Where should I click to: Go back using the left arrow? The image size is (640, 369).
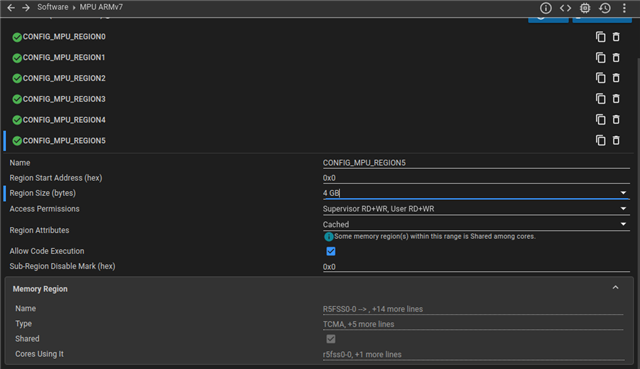pyautogui.click(x=11, y=7)
